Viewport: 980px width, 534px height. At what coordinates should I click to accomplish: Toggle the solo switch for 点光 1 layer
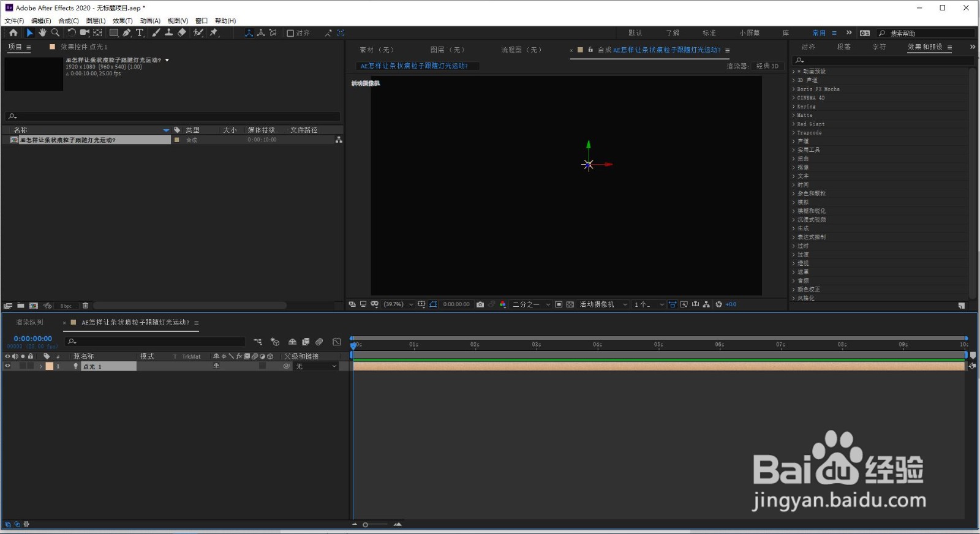pyautogui.click(x=23, y=366)
